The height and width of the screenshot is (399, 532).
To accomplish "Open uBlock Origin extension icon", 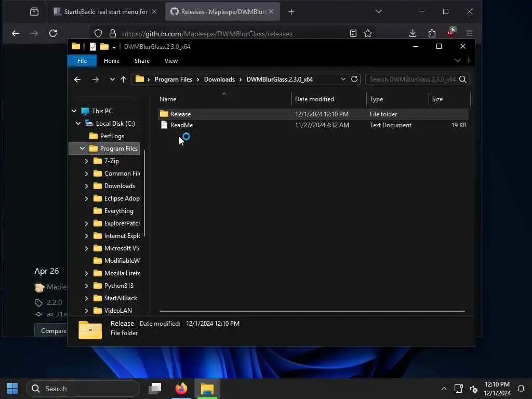I will [450, 32].
